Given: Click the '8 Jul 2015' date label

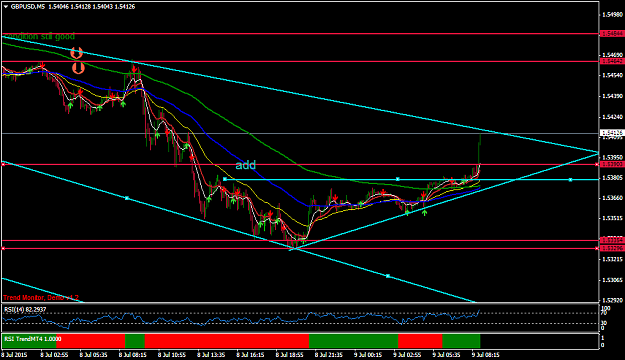Looking at the screenshot, I should 14,354.
